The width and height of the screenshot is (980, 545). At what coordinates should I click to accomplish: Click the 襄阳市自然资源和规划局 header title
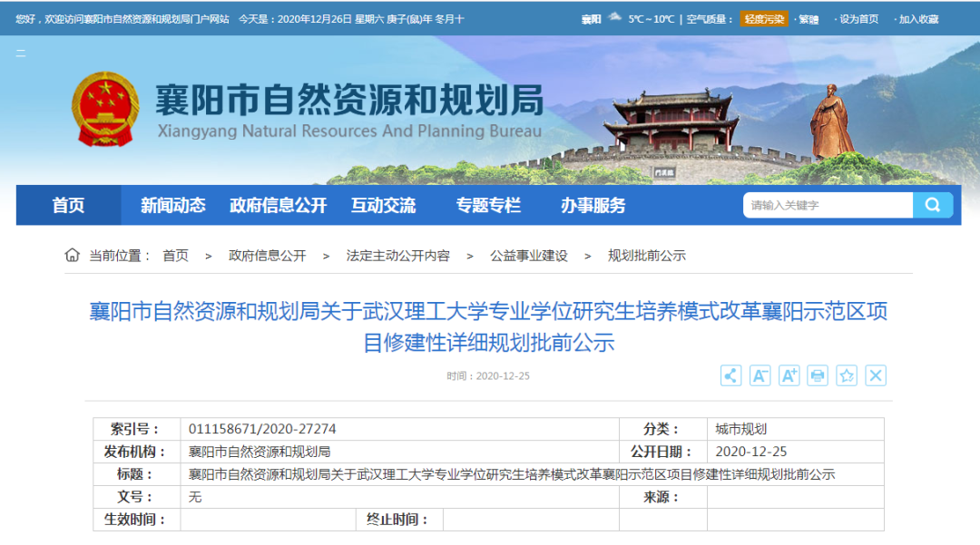tap(349, 100)
